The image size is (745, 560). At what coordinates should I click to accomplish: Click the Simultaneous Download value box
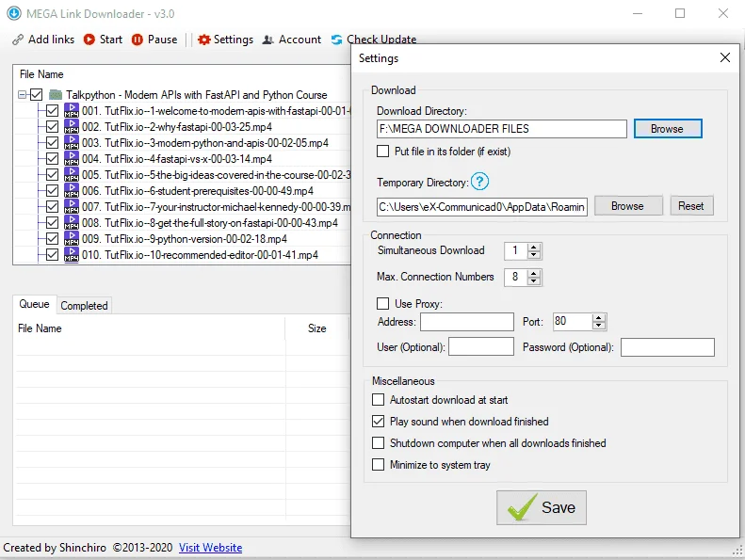click(516, 250)
